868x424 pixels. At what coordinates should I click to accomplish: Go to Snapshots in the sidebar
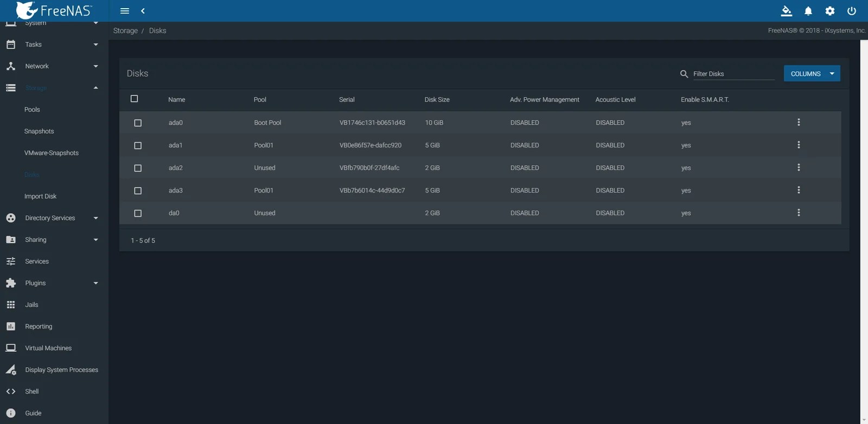(39, 131)
